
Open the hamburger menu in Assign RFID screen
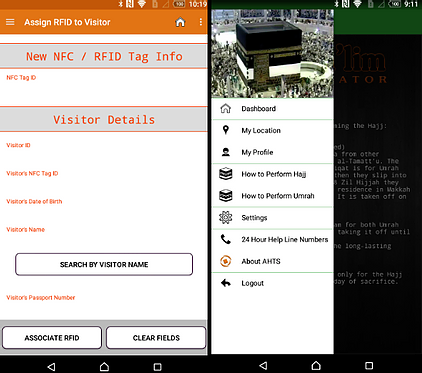coord(10,22)
